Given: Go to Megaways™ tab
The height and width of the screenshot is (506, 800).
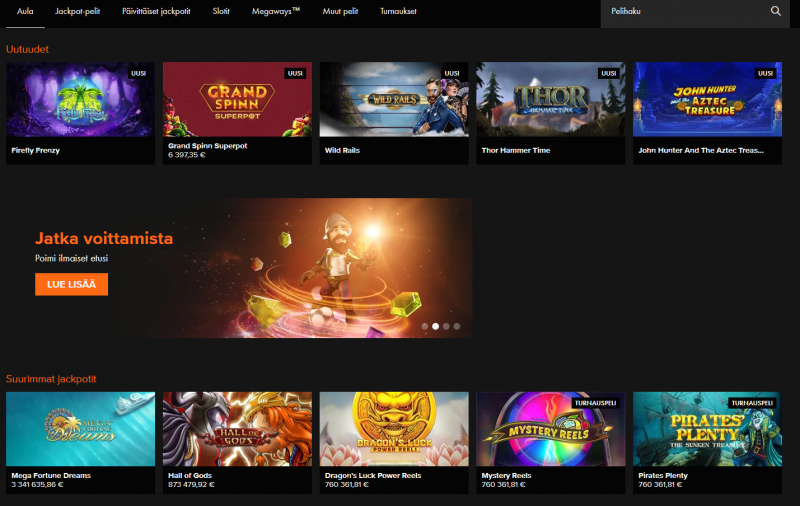Looking at the screenshot, I should point(276,11).
